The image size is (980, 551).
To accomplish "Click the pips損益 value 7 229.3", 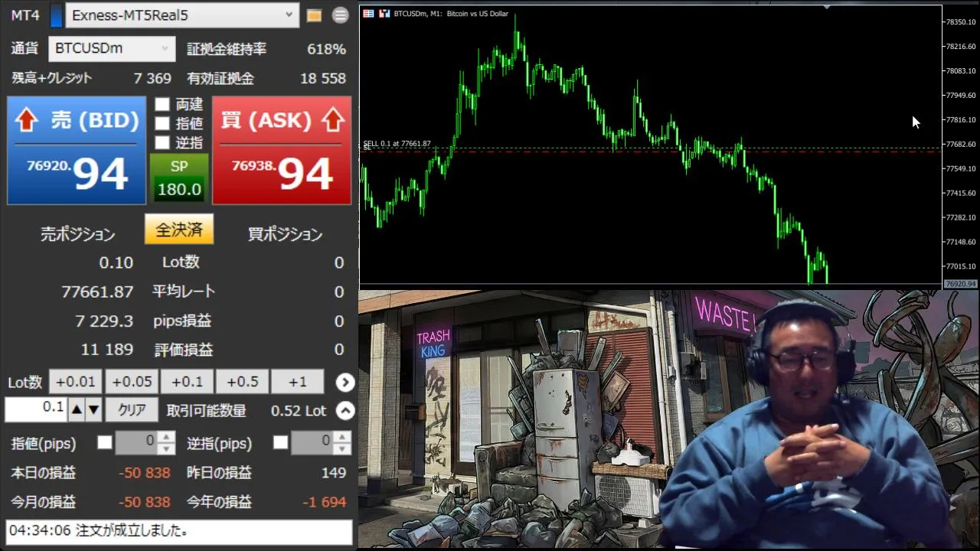I will click(x=104, y=321).
